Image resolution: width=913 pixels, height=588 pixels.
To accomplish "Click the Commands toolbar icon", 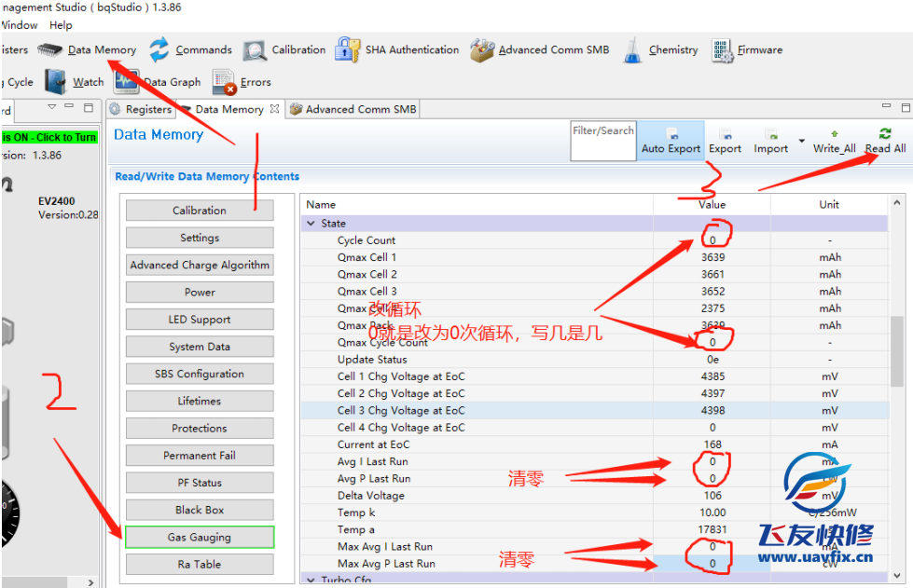I will click(159, 50).
